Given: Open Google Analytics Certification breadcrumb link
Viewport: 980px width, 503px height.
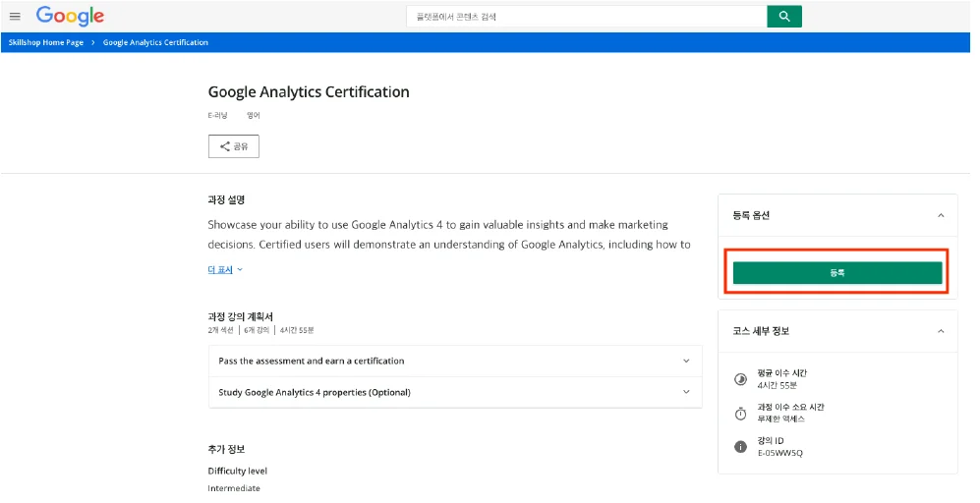Looking at the screenshot, I should tap(155, 42).
